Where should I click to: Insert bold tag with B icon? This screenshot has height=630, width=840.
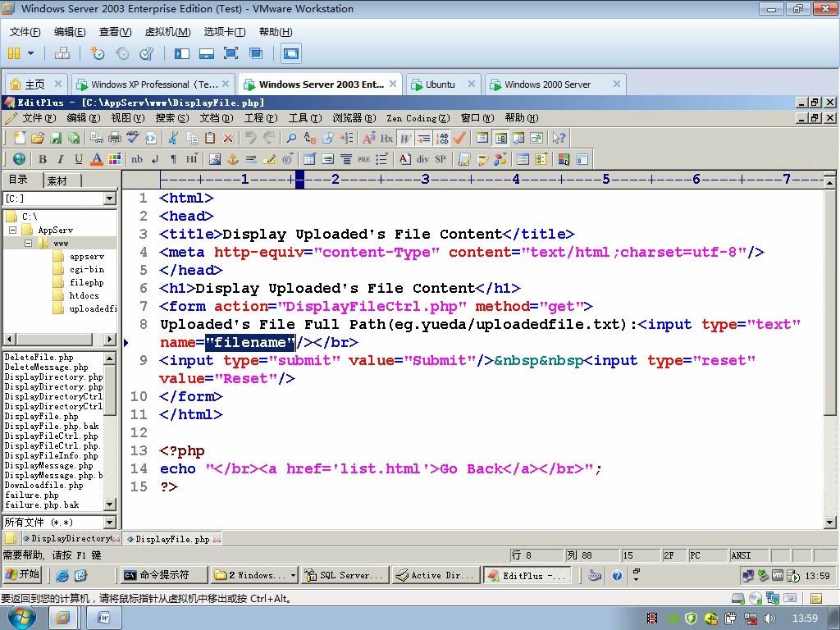tap(43, 159)
